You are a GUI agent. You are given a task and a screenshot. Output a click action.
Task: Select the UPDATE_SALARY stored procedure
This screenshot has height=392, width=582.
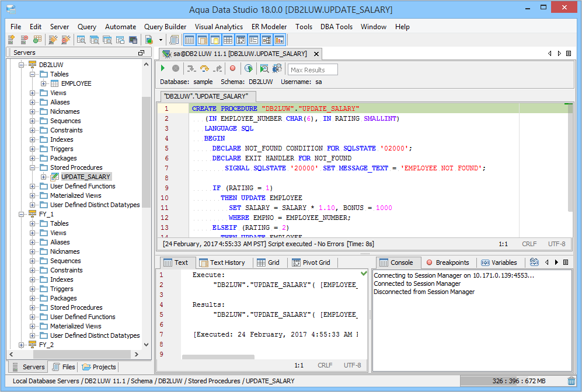pyautogui.click(x=85, y=177)
